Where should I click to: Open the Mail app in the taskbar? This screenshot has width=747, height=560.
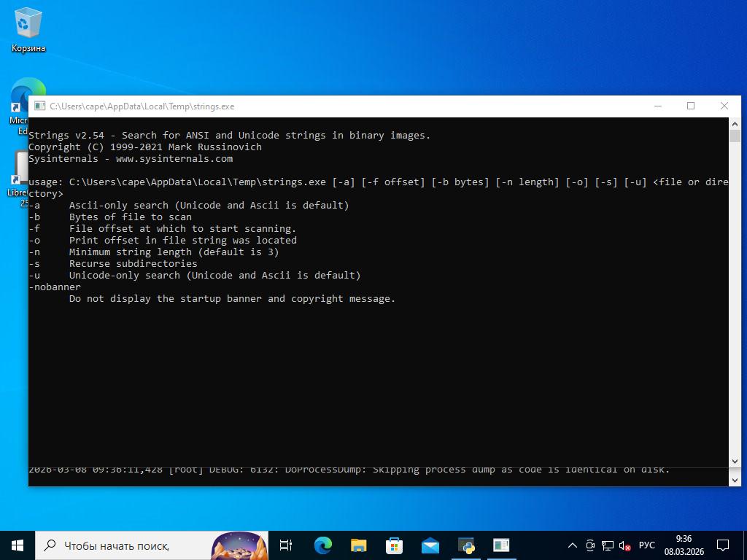pyautogui.click(x=430, y=545)
